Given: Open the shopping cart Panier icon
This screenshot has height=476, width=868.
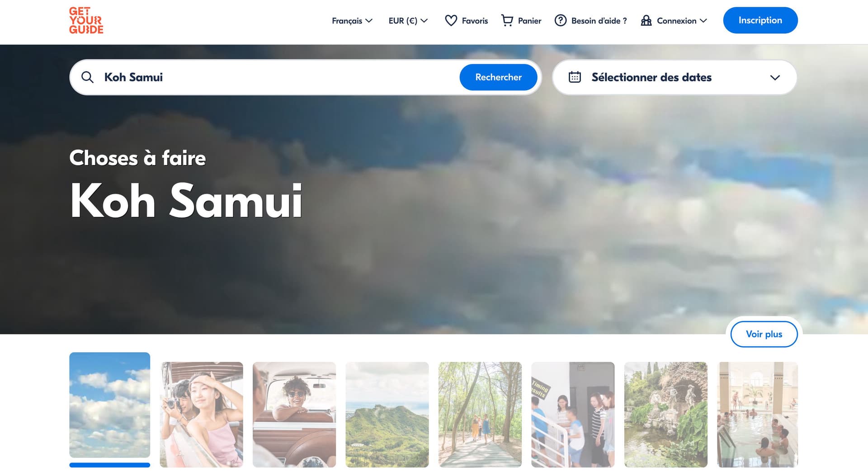Looking at the screenshot, I should 507,21.
